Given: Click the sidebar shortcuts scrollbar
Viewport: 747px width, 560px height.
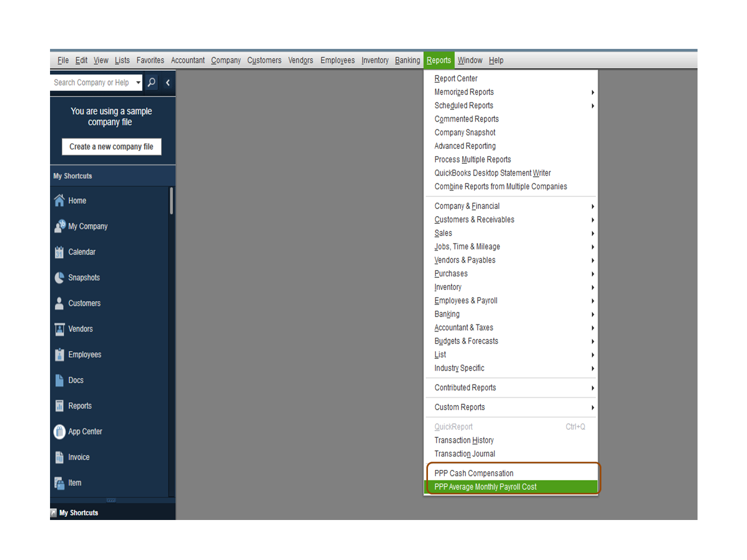Looking at the screenshot, I should pos(171,201).
